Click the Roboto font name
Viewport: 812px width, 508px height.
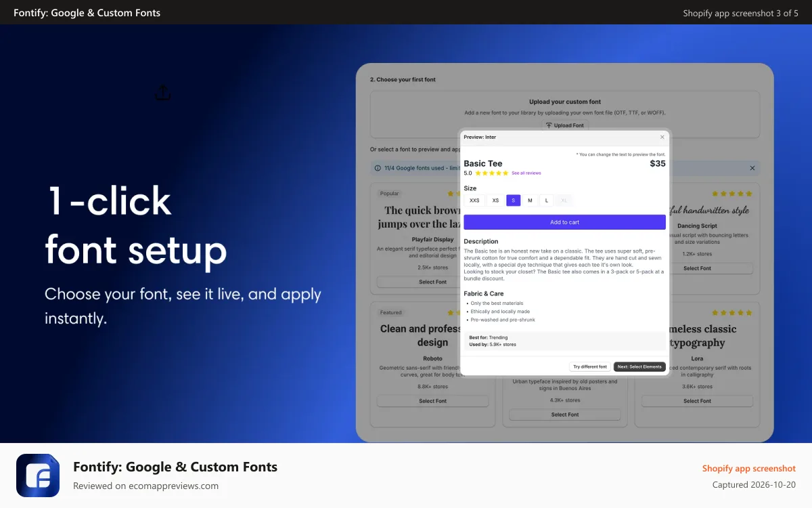point(432,358)
